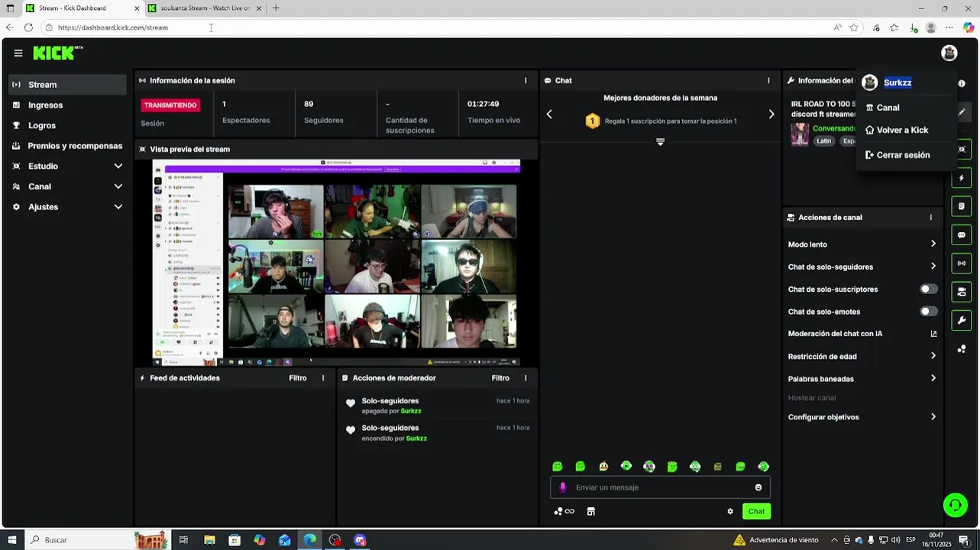Open emoji picker in message box
Image resolution: width=980 pixels, height=550 pixels.
(758, 487)
